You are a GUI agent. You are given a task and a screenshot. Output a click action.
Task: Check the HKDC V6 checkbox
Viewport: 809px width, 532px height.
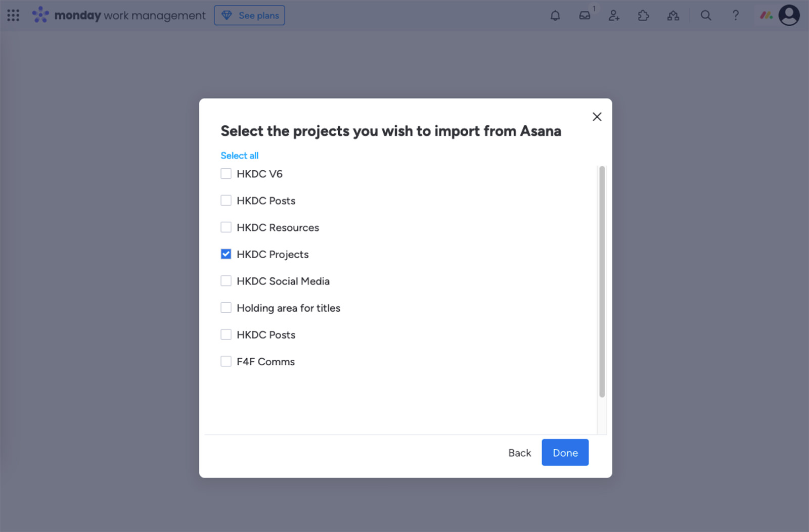226,174
